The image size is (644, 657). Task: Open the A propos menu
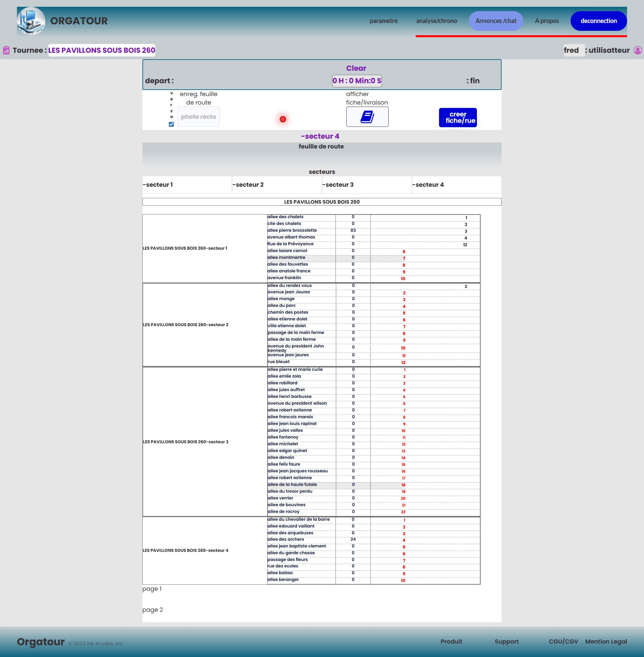pos(547,21)
